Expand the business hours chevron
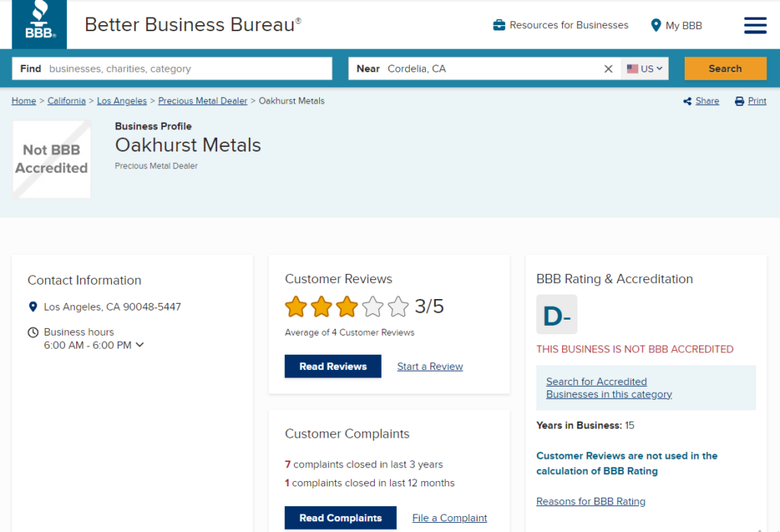The width and height of the screenshot is (780, 532). (140, 345)
